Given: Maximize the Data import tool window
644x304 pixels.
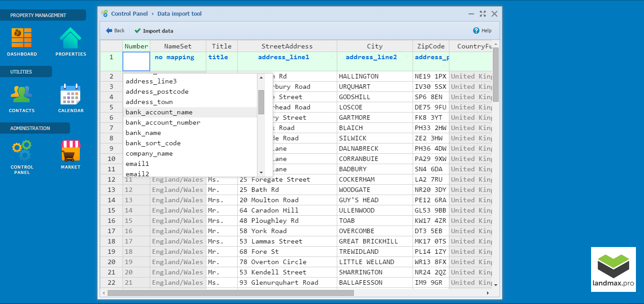Looking at the screenshot, I should coord(483,14).
